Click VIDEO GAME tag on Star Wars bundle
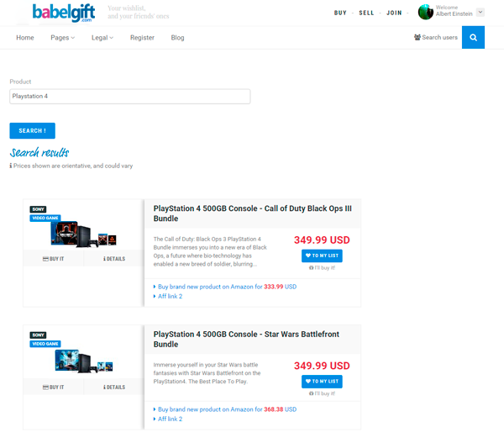Image resolution: width=504 pixels, height=443 pixels. pos(45,344)
